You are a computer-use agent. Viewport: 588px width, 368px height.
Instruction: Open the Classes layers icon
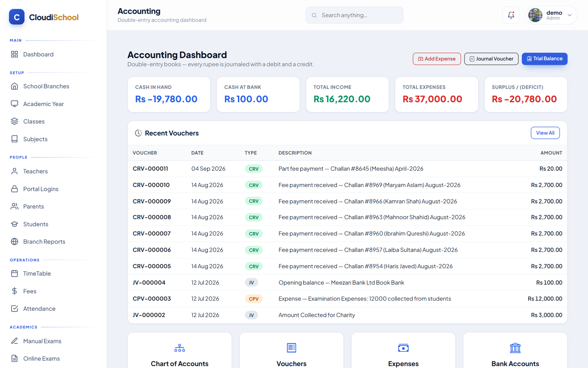coord(14,121)
